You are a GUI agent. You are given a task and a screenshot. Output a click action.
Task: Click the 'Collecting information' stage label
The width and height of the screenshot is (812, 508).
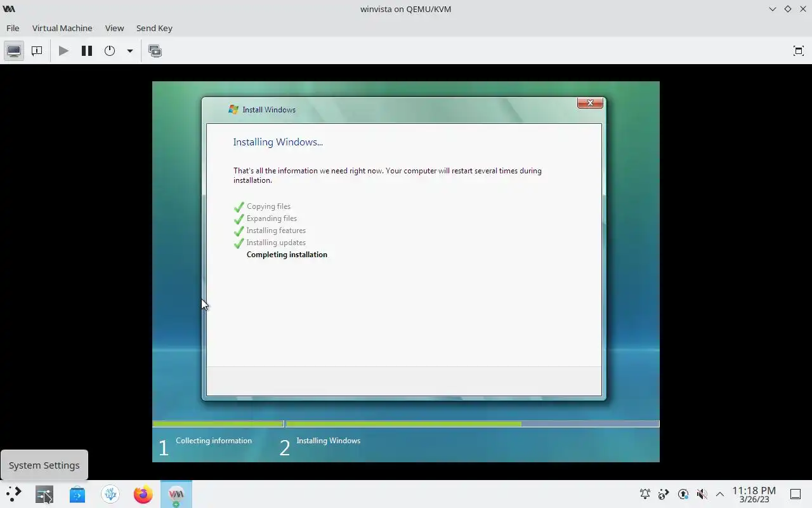(x=214, y=441)
